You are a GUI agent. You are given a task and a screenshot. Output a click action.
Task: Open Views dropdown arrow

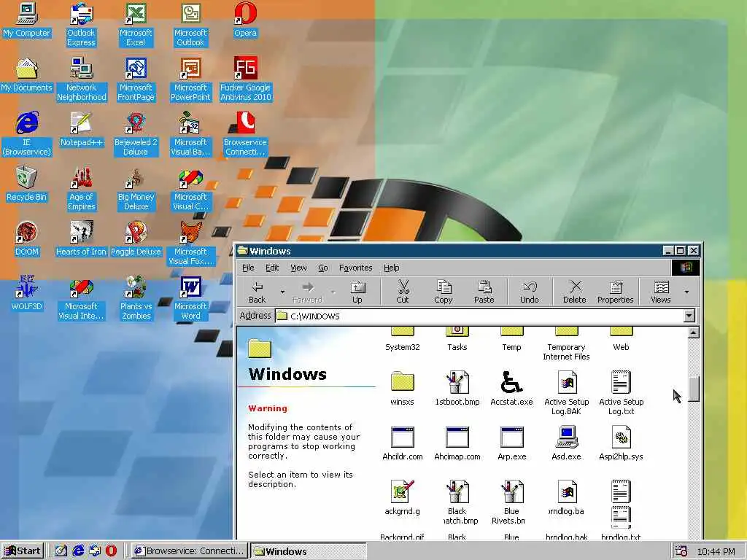(686, 292)
